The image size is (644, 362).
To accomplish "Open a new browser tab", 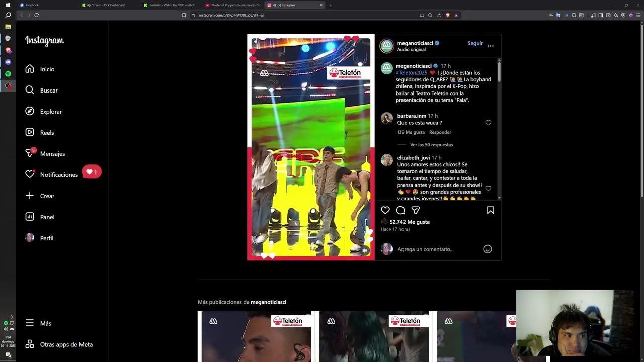I will pos(330,5).
